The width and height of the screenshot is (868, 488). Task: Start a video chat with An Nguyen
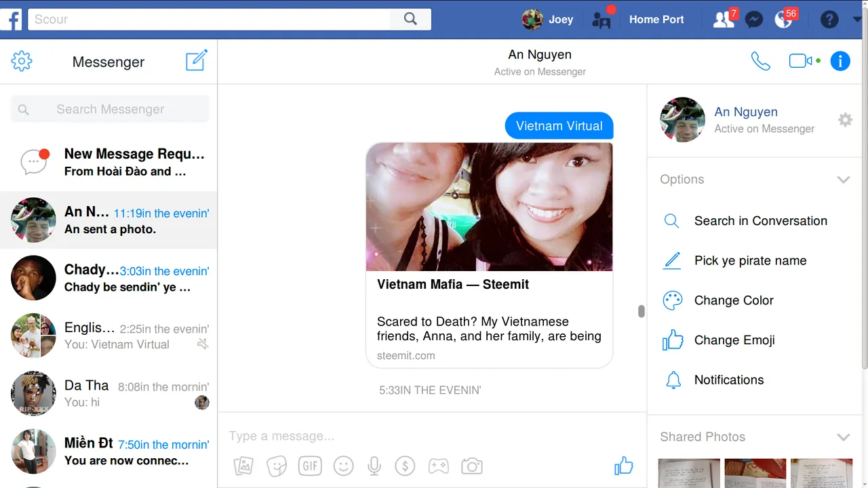click(801, 61)
